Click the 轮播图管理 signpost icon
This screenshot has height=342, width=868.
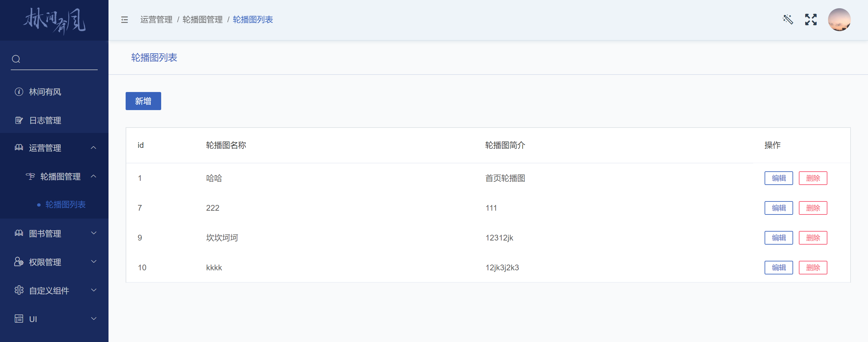point(30,176)
